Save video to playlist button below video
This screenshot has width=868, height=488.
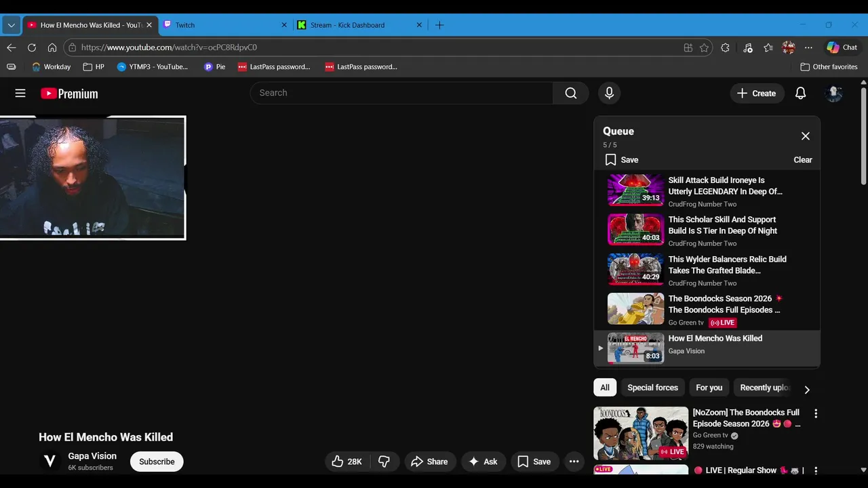534,462
